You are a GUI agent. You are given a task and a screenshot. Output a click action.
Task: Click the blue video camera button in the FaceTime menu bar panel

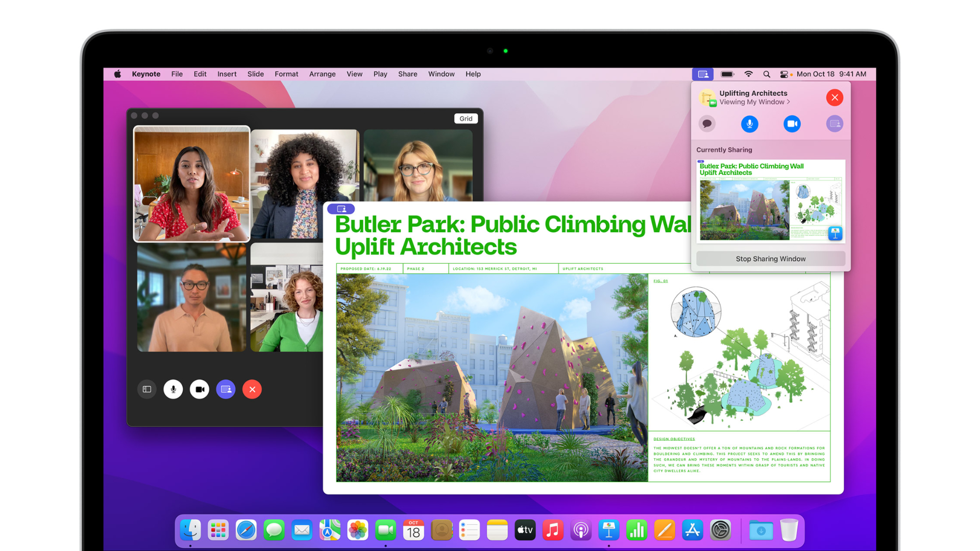792,123
